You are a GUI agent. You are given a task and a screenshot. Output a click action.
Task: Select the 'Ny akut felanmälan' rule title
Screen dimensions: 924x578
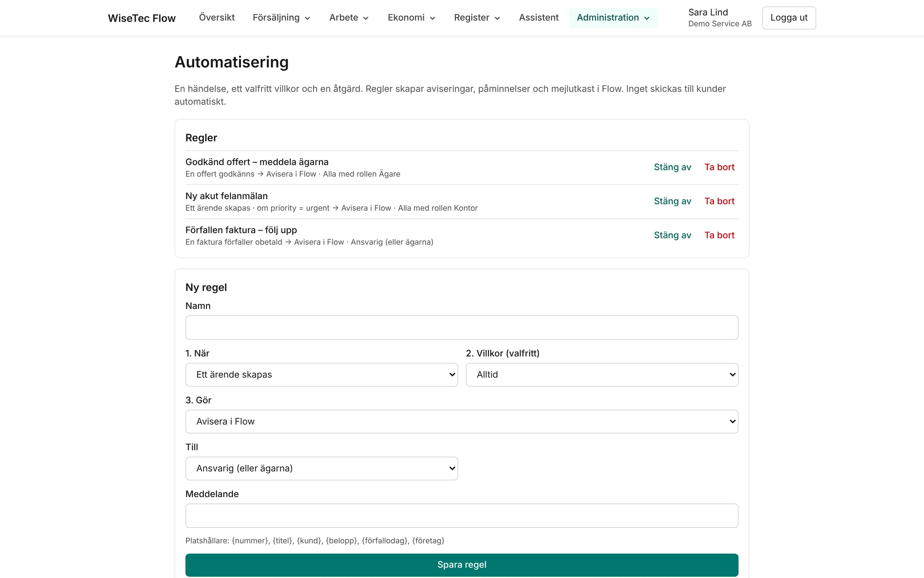[x=226, y=196]
